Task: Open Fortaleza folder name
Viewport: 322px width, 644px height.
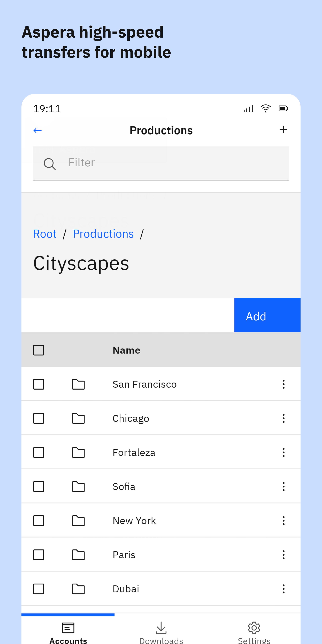Action: (x=134, y=452)
